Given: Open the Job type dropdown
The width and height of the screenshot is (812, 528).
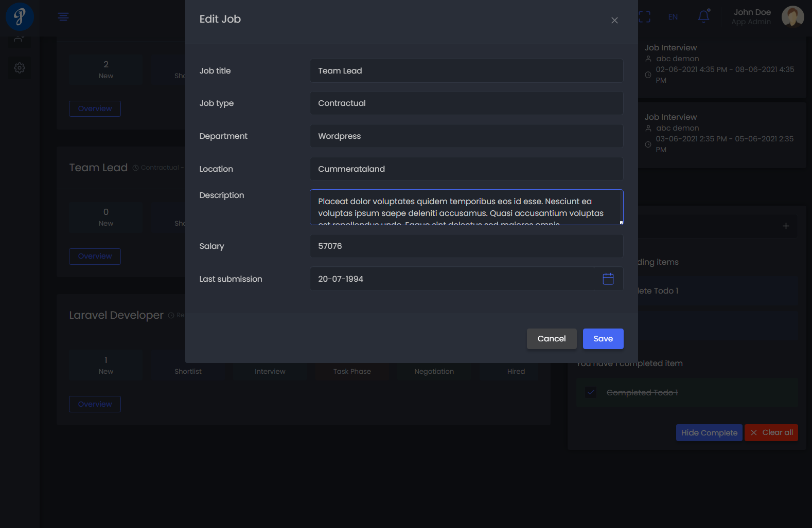Looking at the screenshot, I should click(466, 103).
